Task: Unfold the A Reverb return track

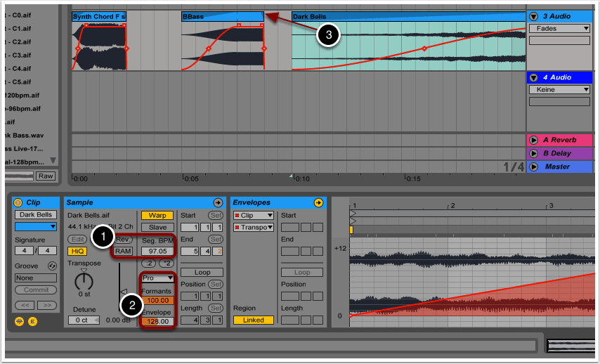Action: pos(533,140)
